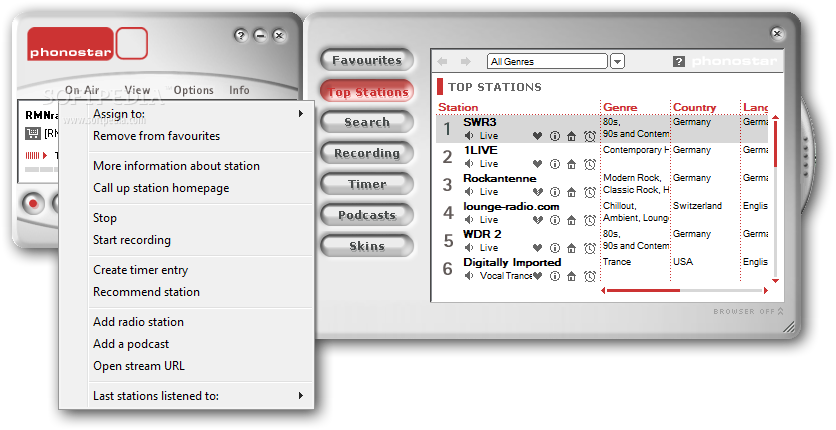The width and height of the screenshot is (836, 430).
Task: Click the horizontal scrollbar under station list
Action: click(x=684, y=290)
